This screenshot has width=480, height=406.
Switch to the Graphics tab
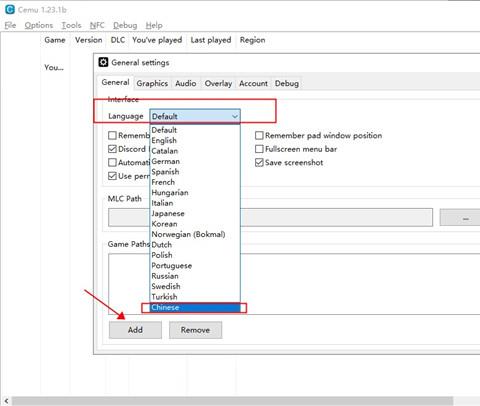point(152,83)
